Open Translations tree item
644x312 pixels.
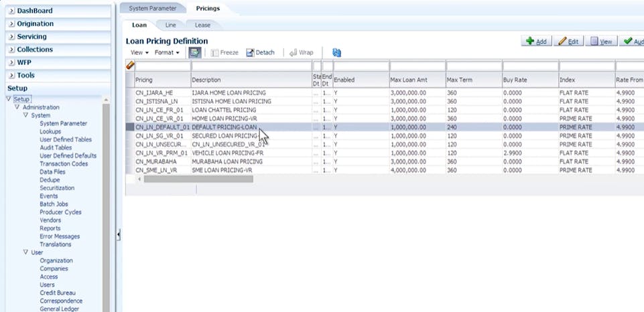pyautogui.click(x=56, y=244)
